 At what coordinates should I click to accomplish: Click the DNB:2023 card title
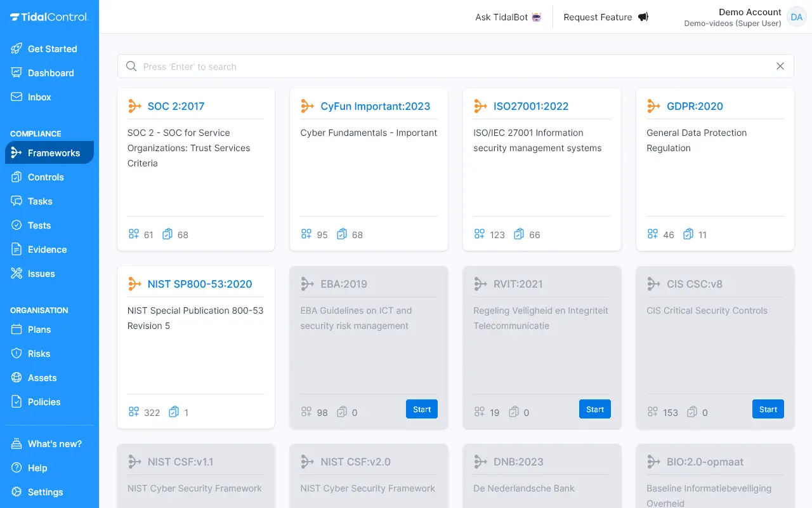point(518,462)
